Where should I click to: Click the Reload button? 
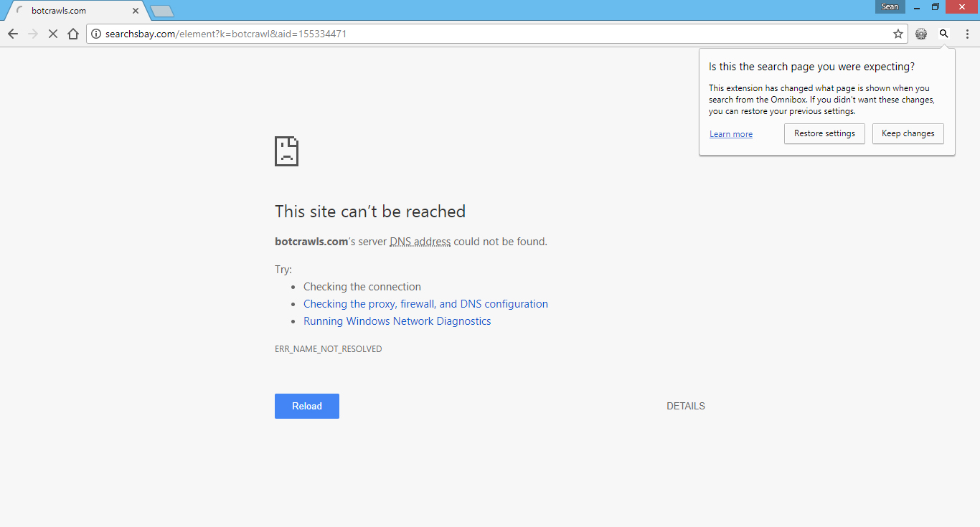pos(306,406)
